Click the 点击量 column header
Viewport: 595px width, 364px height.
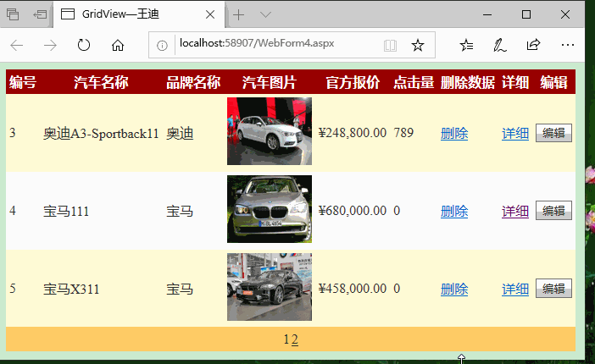click(x=414, y=82)
